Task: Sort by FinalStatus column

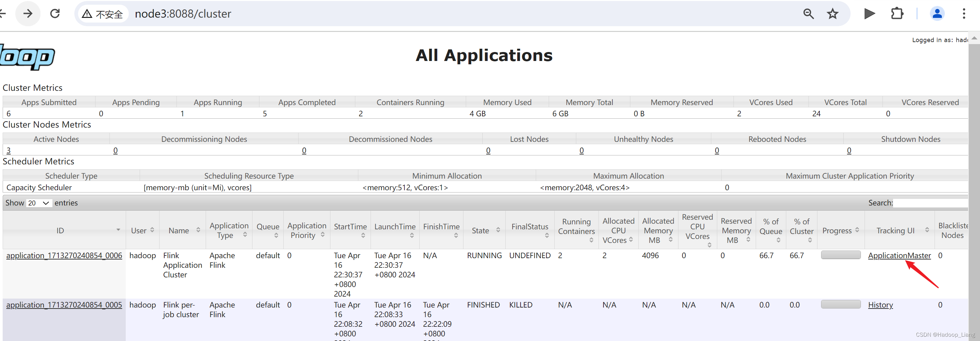Action: (x=530, y=230)
